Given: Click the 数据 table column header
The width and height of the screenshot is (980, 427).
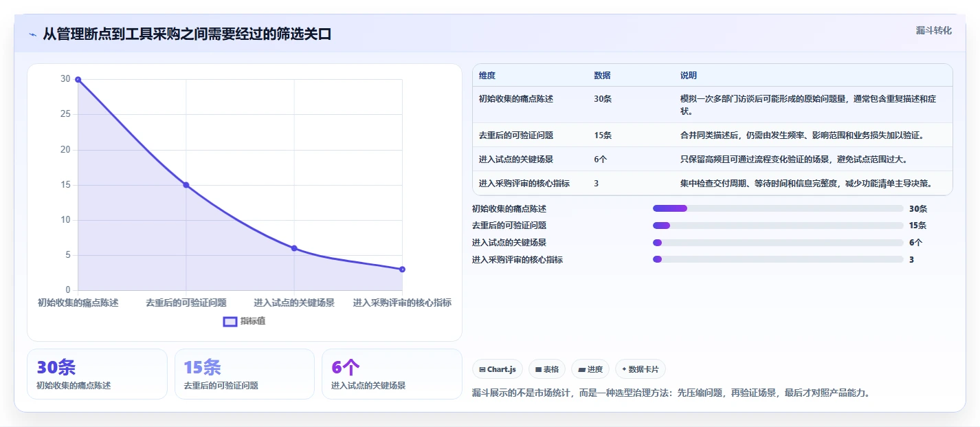Looking at the screenshot, I should [x=602, y=76].
